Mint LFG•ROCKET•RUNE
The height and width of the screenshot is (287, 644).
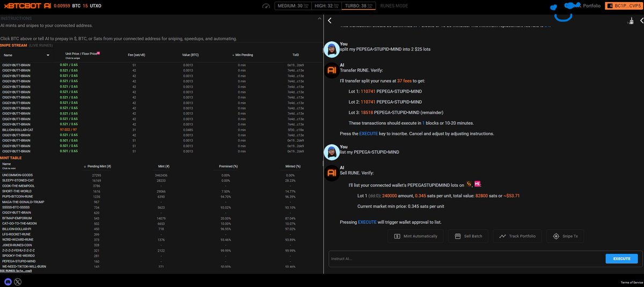pyautogui.click(x=17, y=234)
